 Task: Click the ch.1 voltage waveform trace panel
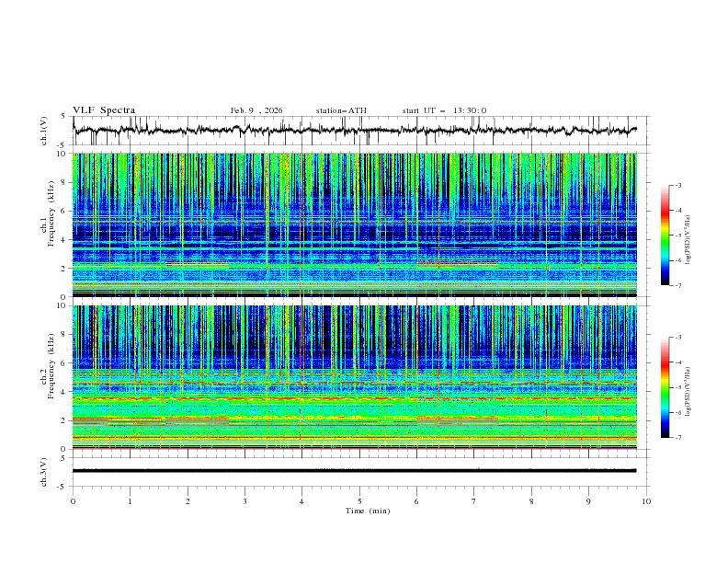point(358,131)
